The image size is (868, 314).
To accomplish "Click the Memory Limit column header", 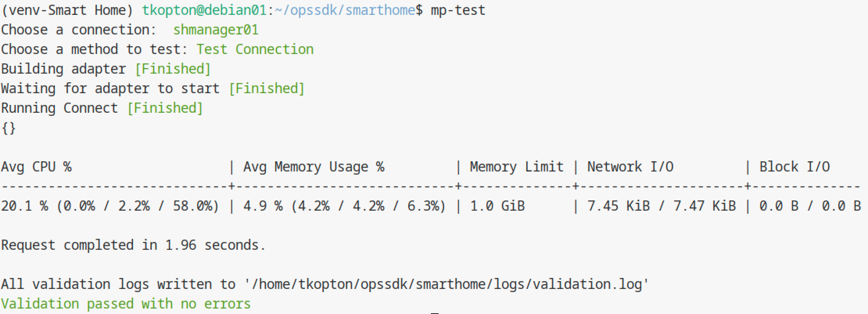I will (x=517, y=167).
